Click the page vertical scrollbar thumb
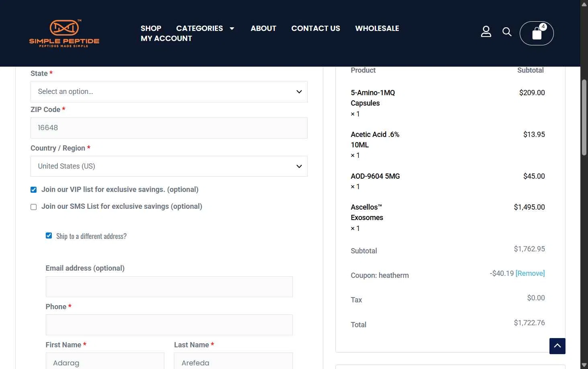 584,118
